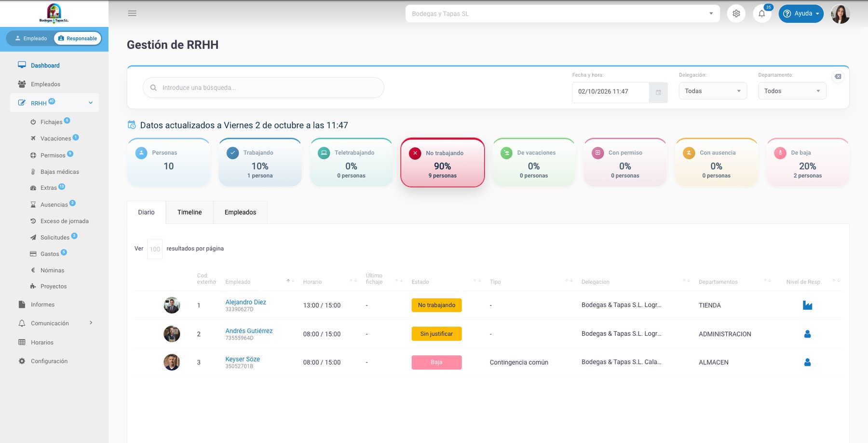Viewport: 868px width, 443px height.
Task: Click the Informes document icon
Action: (x=22, y=305)
